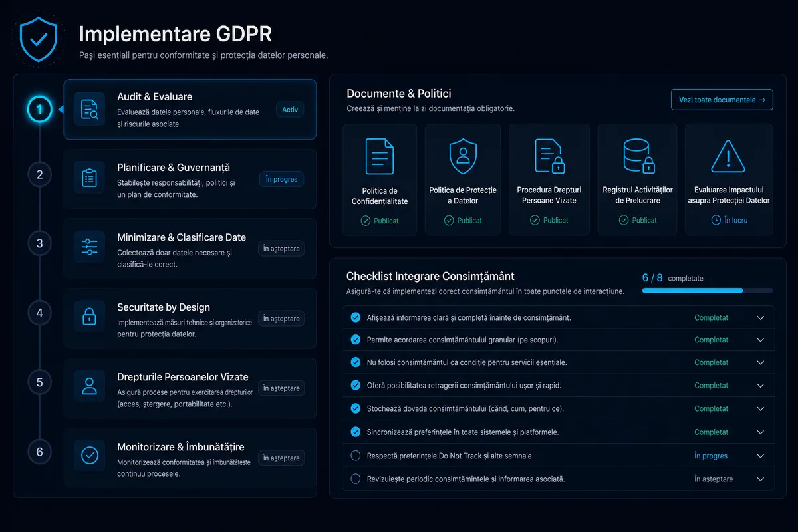Click the shield checkmark logo in header

(39, 39)
